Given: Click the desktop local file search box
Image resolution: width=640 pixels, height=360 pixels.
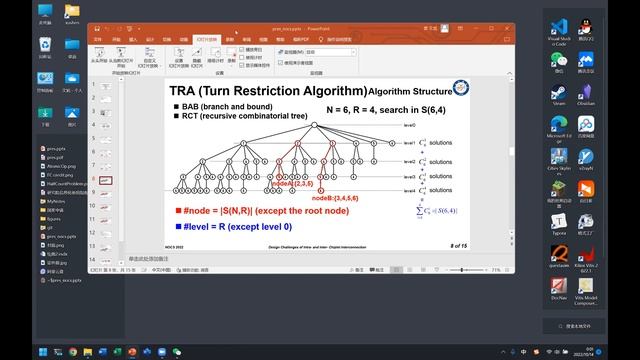Looking at the screenshot, I should tap(574, 326).
